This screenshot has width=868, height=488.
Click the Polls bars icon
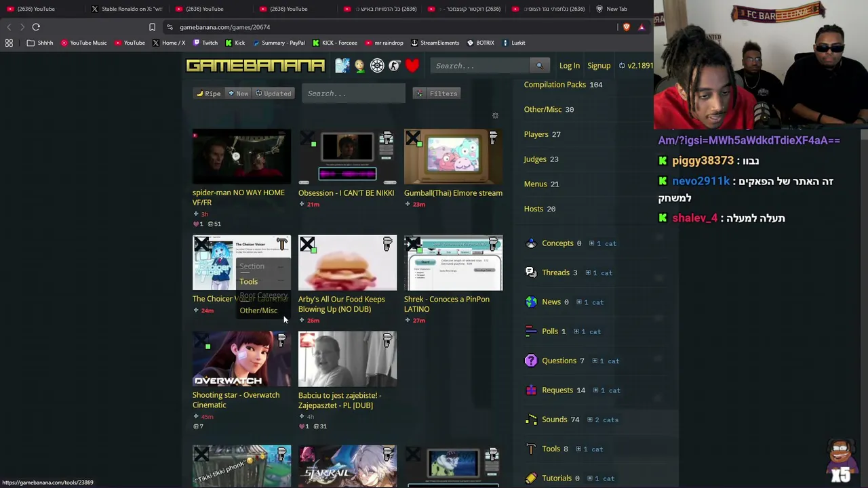click(x=531, y=331)
